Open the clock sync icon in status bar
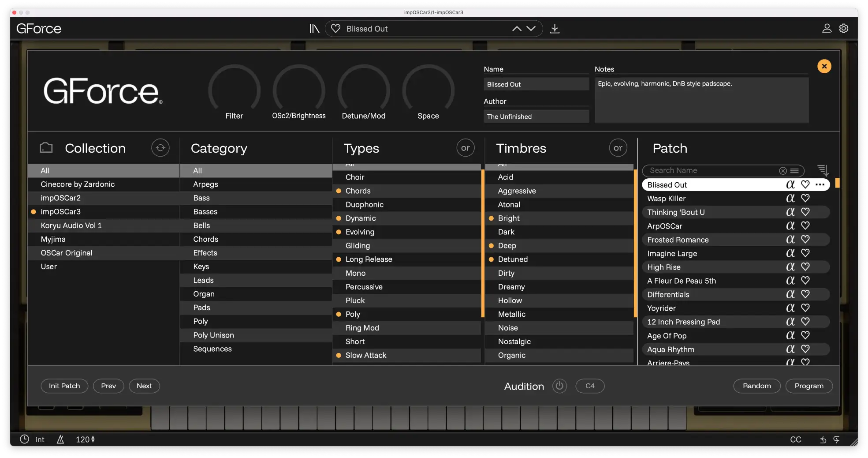 (25, 439)
